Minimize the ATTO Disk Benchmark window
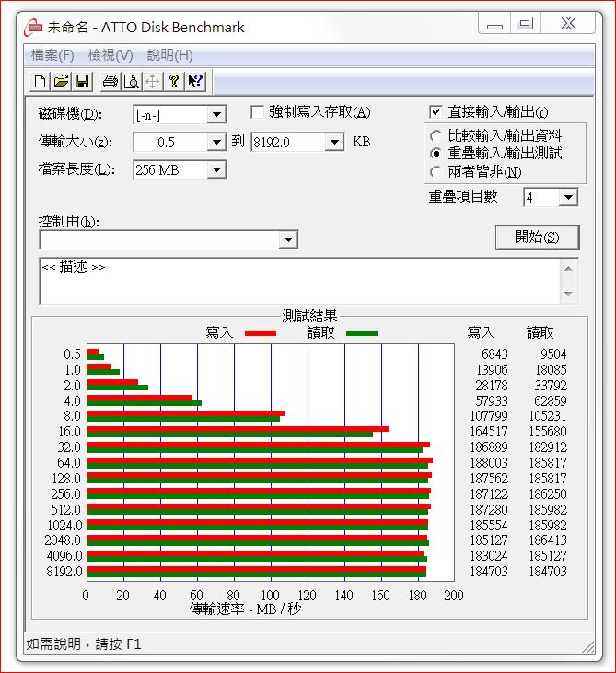 [494, 24]
